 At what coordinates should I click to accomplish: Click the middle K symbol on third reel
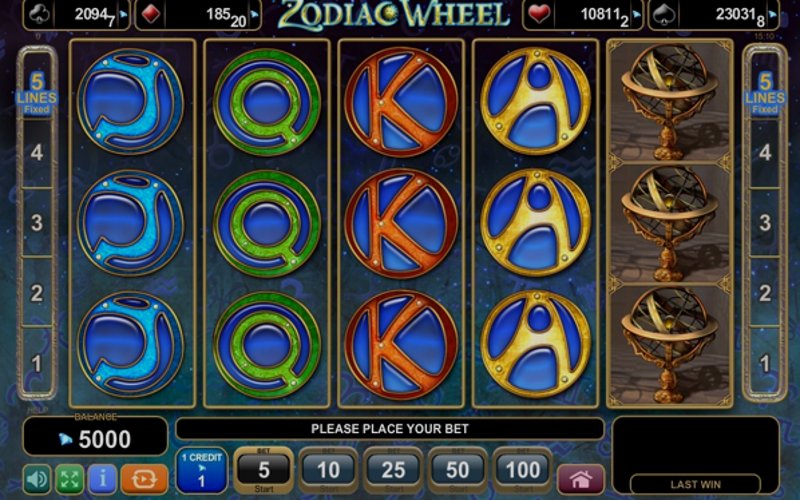click(401, 223)
